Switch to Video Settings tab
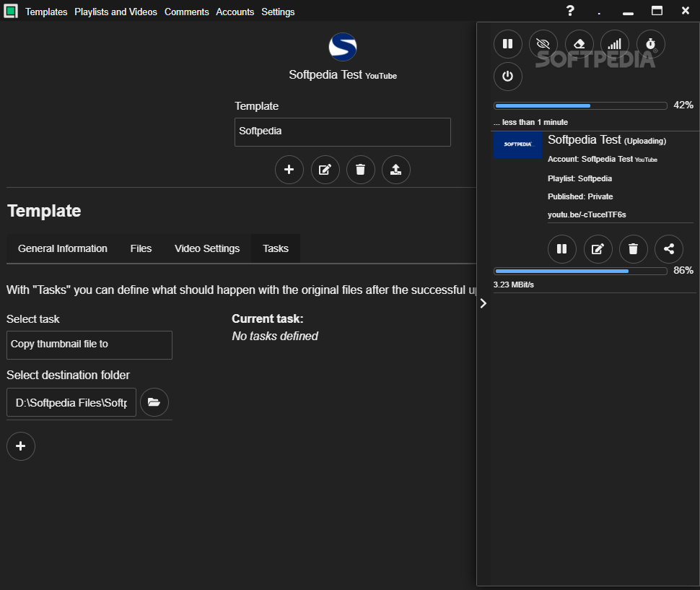Screen dimensions: 700x590 click(x=207, y=248)
